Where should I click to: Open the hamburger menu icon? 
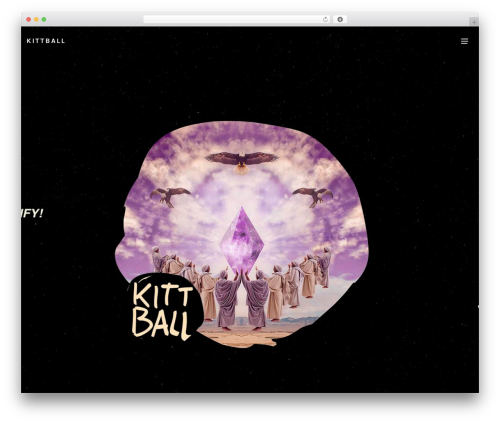[464, 41]
